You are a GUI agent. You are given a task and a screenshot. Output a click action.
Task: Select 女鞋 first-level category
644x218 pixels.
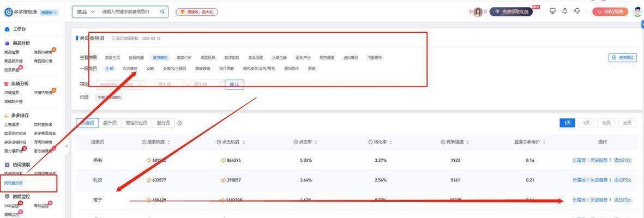click(151, 69)
